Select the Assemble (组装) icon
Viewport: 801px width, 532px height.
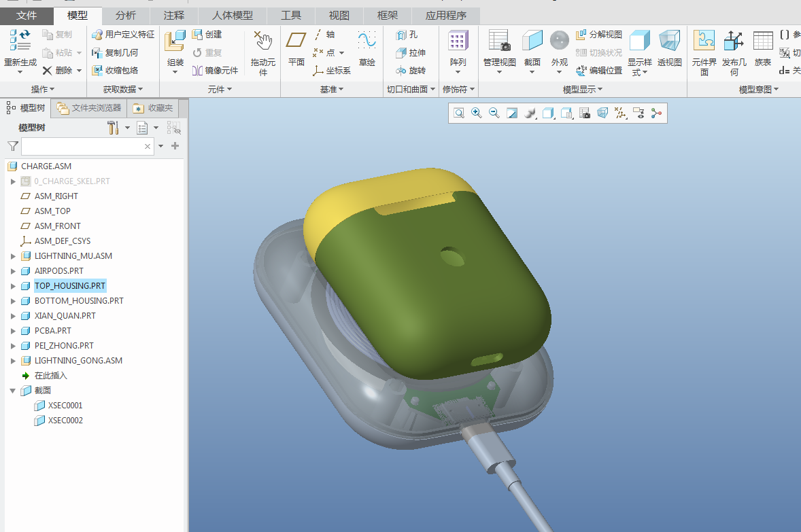[175, 41]
